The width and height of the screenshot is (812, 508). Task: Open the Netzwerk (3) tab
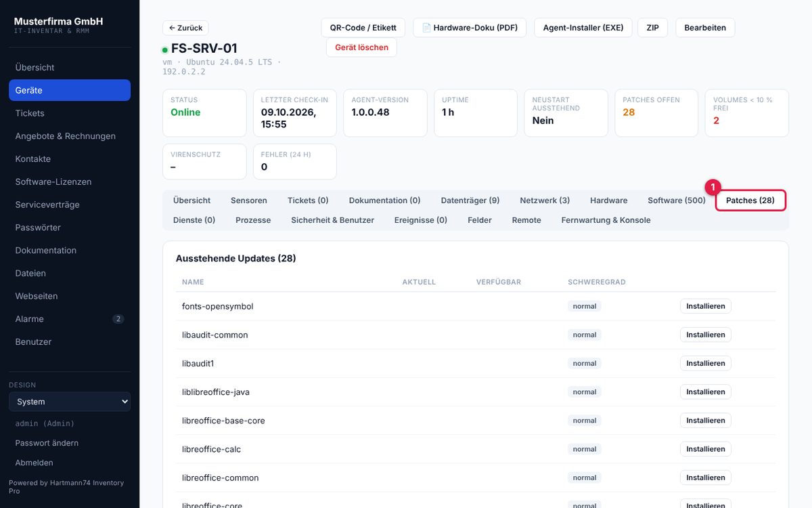(545, 200)
